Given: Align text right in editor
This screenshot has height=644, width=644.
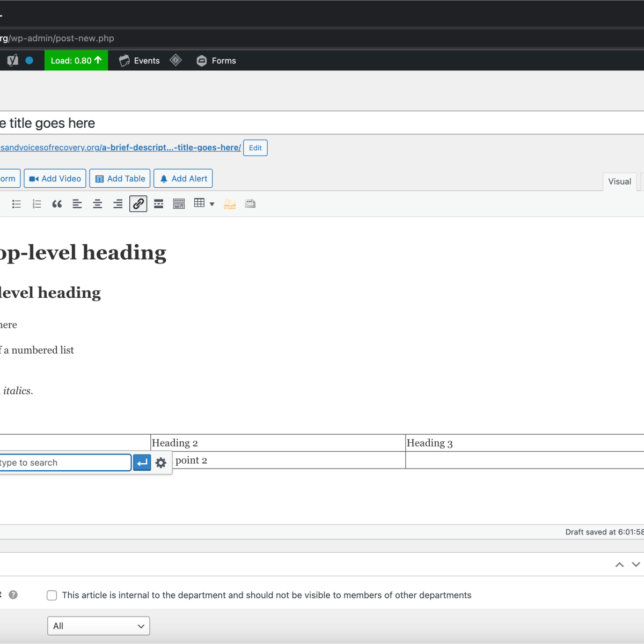Looking at the screenshot, I should pos(118,204).
